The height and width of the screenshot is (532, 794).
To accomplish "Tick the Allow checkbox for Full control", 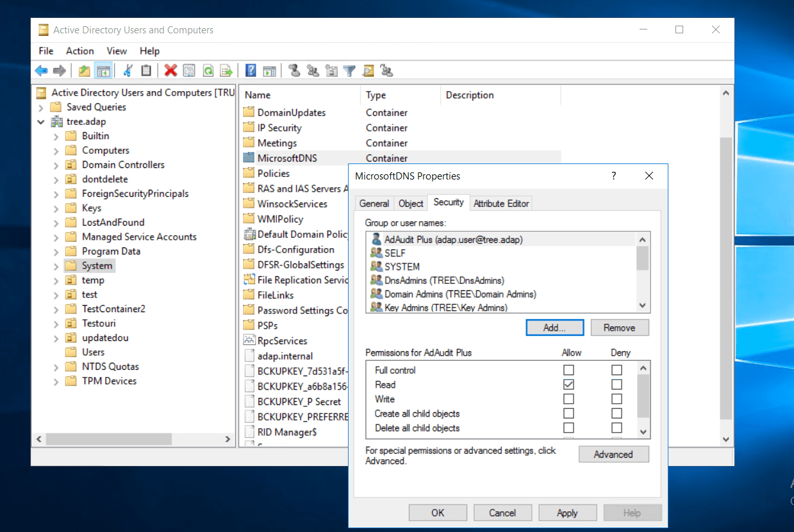I will point(568,370).
